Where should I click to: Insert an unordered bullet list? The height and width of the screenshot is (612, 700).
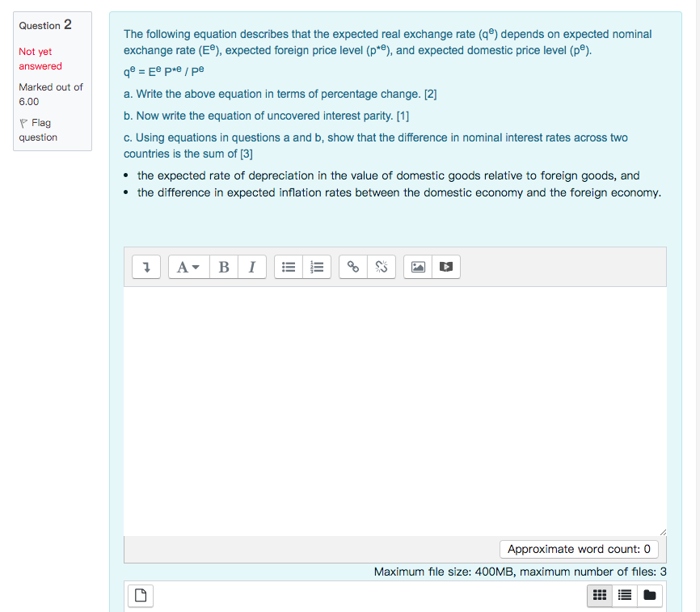pyautogui.click(x=289, y=267)
